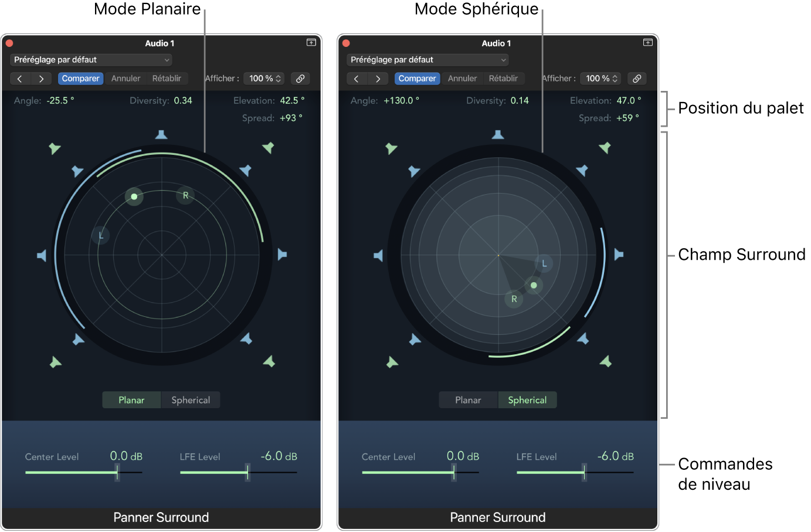Click Comparer button in the right panner

tap(417, 79)
